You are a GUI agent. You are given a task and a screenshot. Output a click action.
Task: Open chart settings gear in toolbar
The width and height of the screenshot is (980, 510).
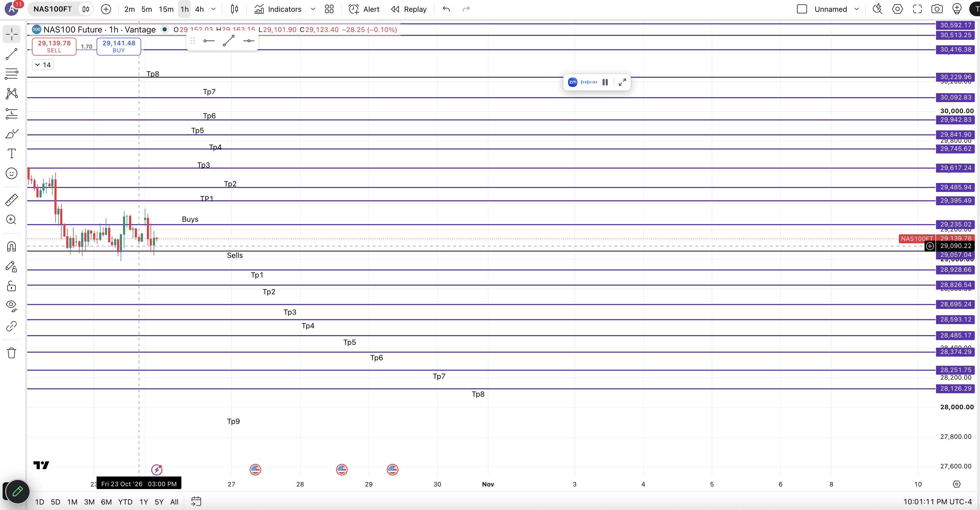click(x=898, y=9)
